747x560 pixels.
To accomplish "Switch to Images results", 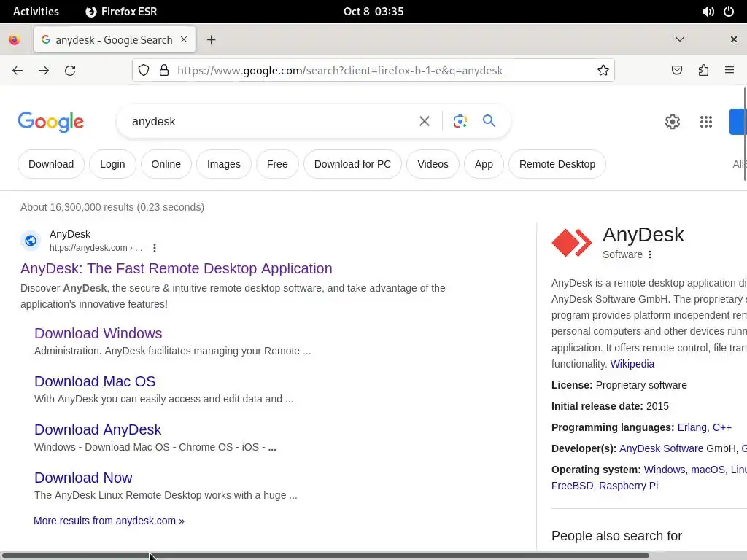I will coord(223,164).
